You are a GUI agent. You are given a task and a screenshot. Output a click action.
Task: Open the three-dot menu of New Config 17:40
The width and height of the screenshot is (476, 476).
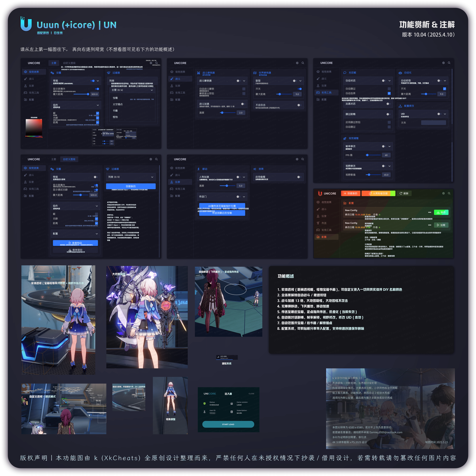point(430,212)
